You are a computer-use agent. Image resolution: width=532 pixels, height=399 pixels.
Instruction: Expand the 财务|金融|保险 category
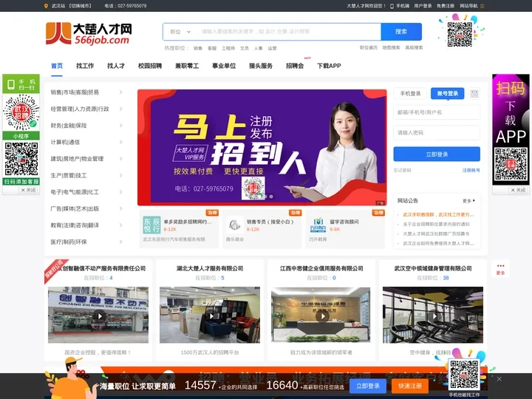(x=87, y=126)
